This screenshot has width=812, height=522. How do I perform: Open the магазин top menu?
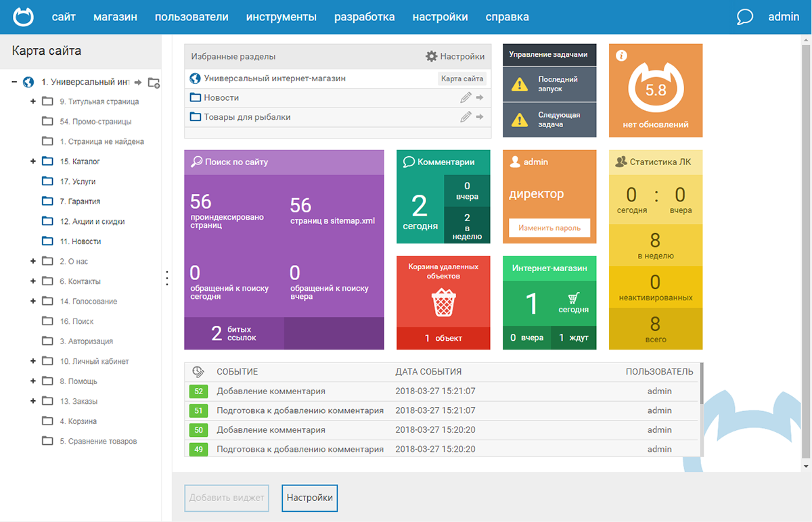[x=115, y=17]
